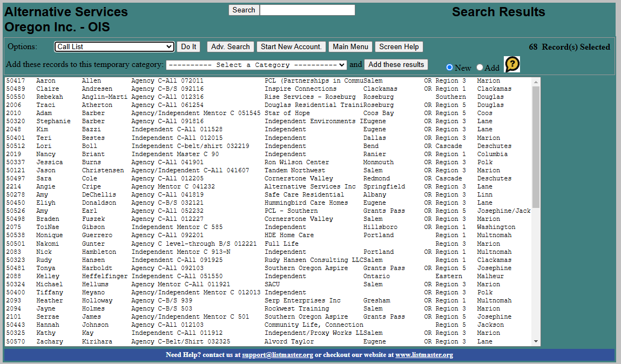Select record 50550 Rebekah Anglin-Marti
The image size is (621, 364).
pyautogui.click(x=268, y=97)
